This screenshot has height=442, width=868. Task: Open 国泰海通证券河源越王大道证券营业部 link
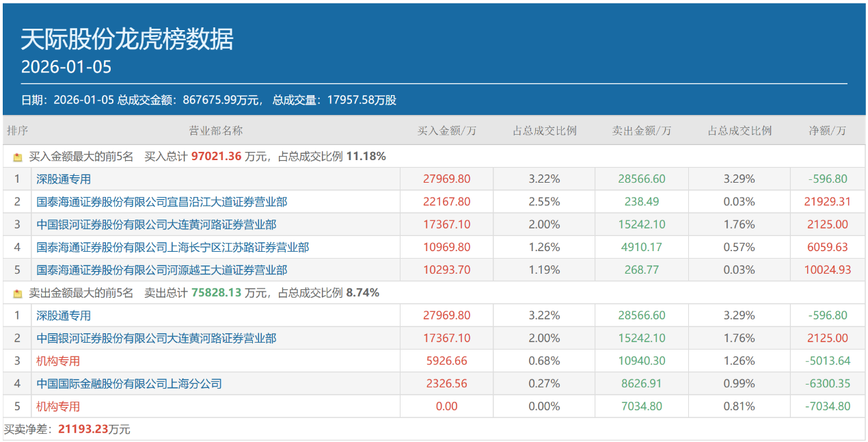coord(161,270)
